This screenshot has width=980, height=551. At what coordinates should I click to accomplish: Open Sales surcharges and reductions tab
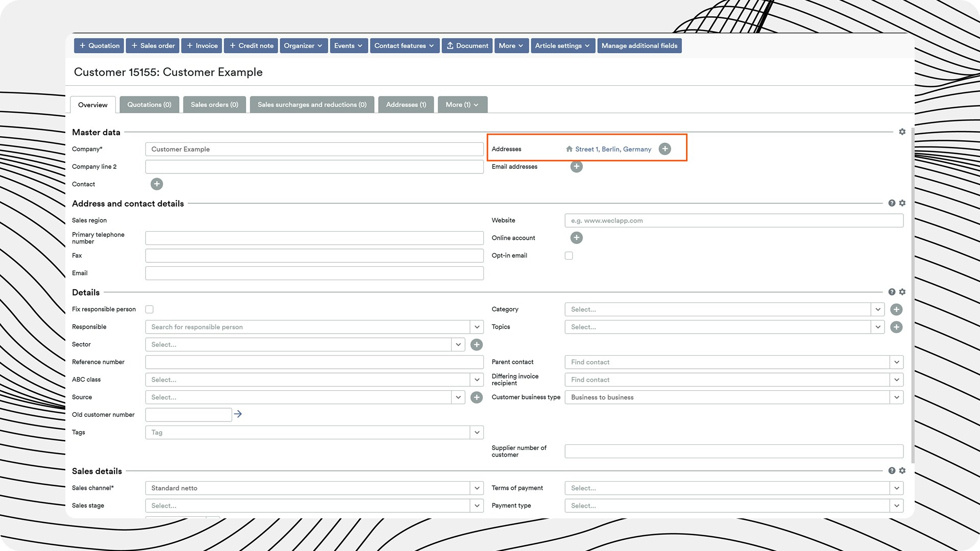[312, 105]
